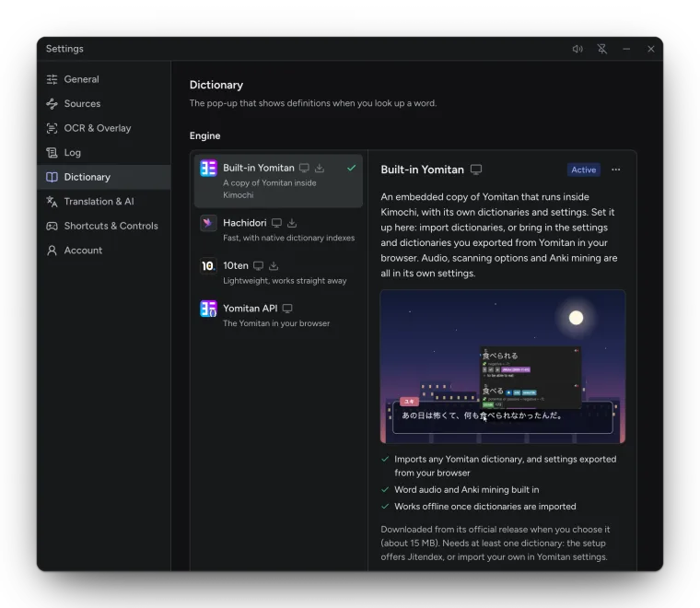Click the download icon beside 10ten

tap(274, 265)
